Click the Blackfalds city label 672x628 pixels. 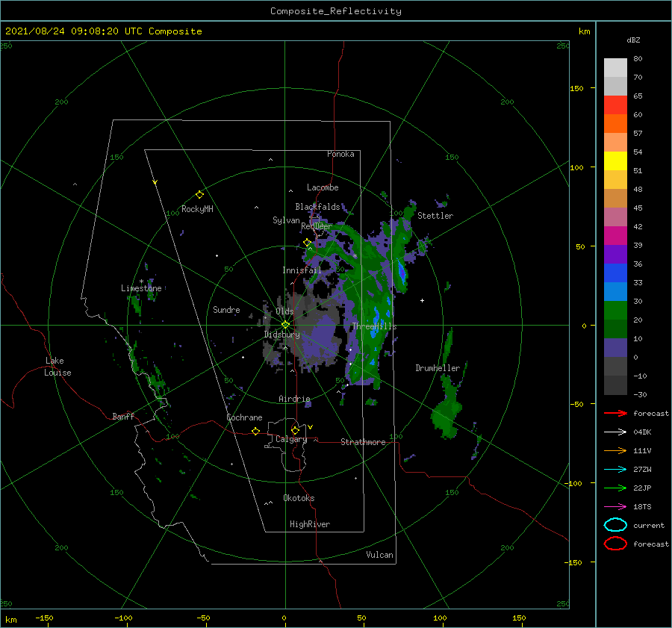[317, 207]
